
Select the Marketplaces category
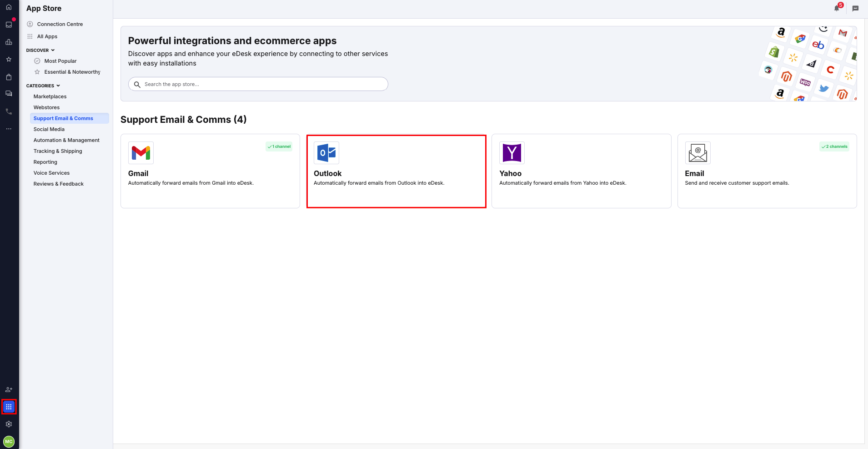click(x=50, y=96)
